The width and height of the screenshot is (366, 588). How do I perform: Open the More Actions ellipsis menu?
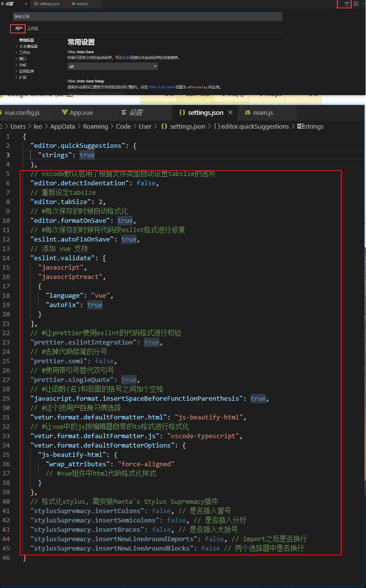click(x=363, y=4)
